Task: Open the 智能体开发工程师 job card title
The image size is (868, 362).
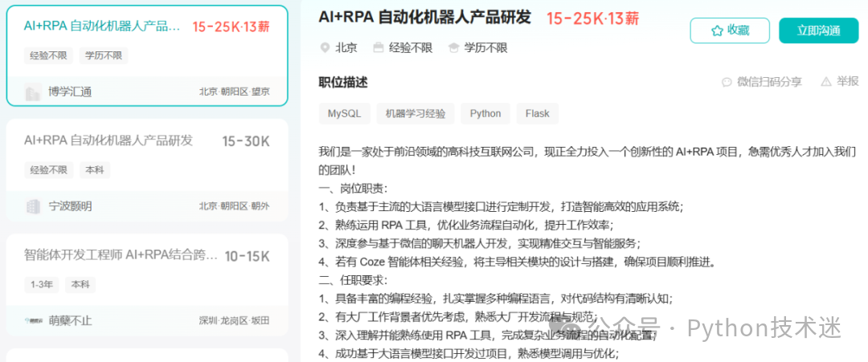Action: (121, 255)
